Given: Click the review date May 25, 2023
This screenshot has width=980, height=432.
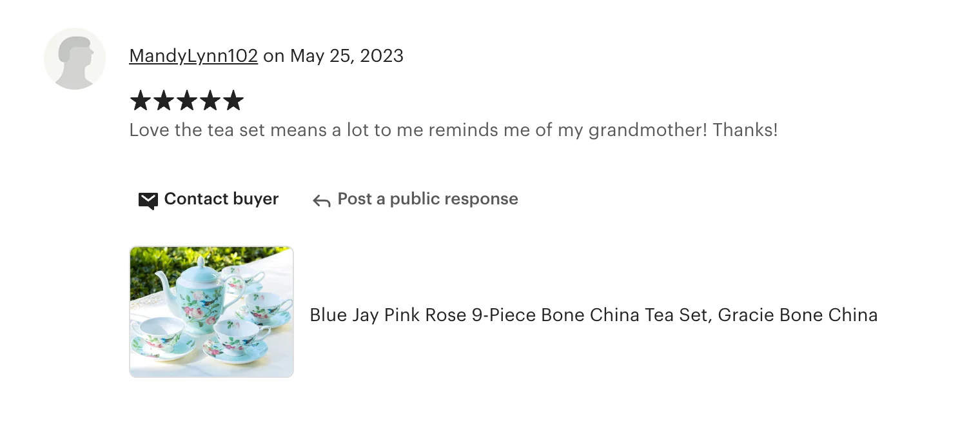Looking at the screenshot, I should [347, 56].
